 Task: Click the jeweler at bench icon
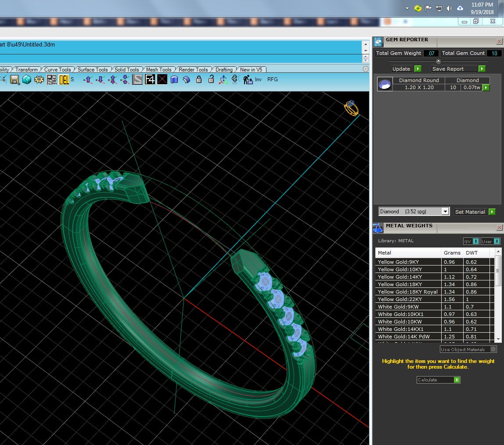(248, 79)
